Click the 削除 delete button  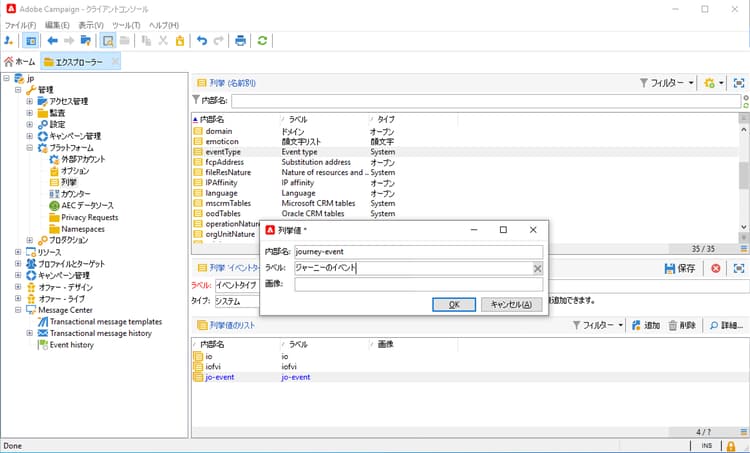click(682, 325)
